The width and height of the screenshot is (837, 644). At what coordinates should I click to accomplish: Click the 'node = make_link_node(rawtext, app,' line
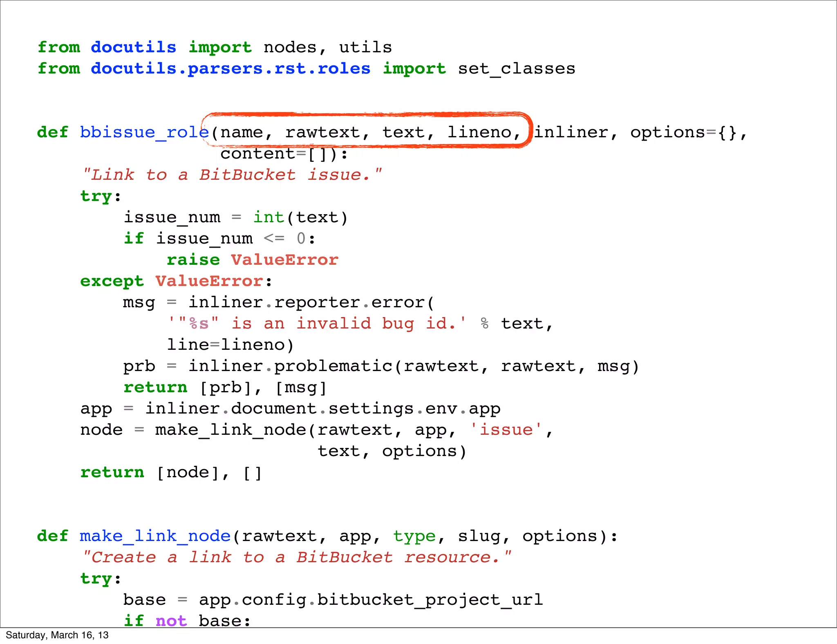pyautogui.click(x=317, y=430)
